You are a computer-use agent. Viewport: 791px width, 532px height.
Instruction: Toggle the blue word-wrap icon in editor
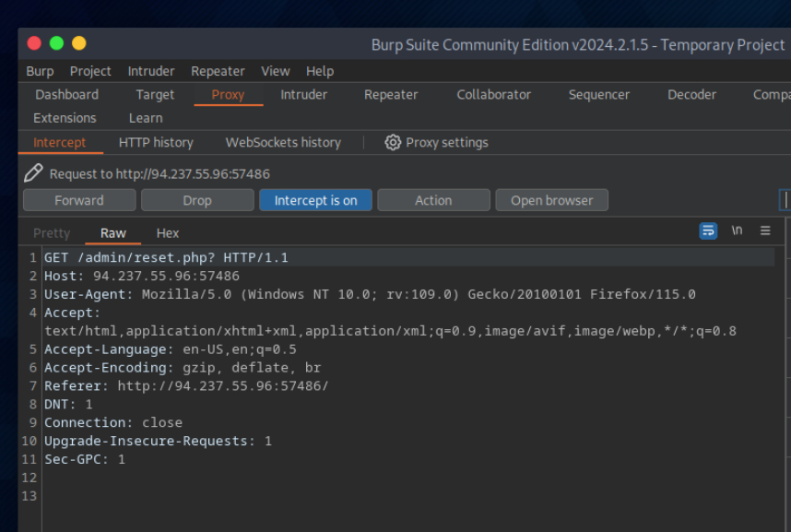708,231
